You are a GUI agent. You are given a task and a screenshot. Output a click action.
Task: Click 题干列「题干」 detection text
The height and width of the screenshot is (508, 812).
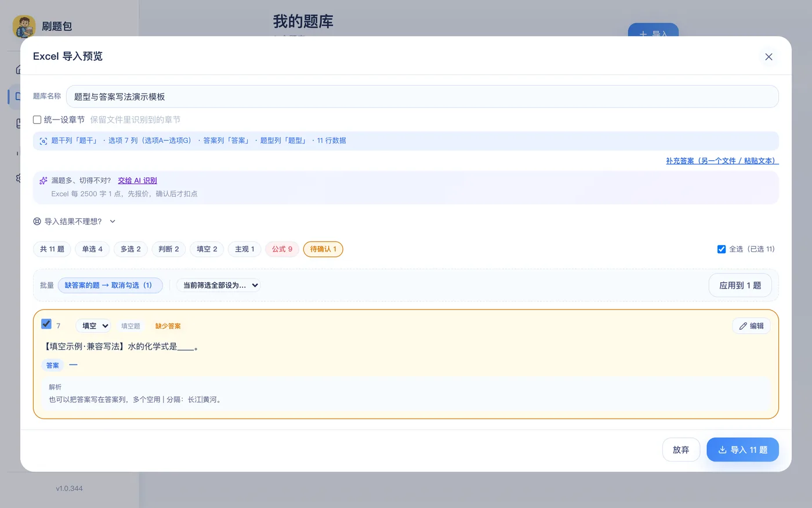tap(75, 140)
